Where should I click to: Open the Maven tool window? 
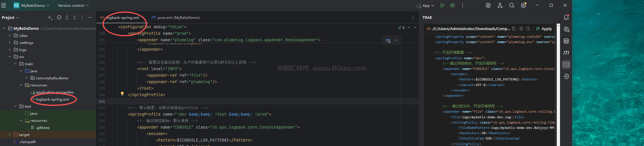pos(566,53)
